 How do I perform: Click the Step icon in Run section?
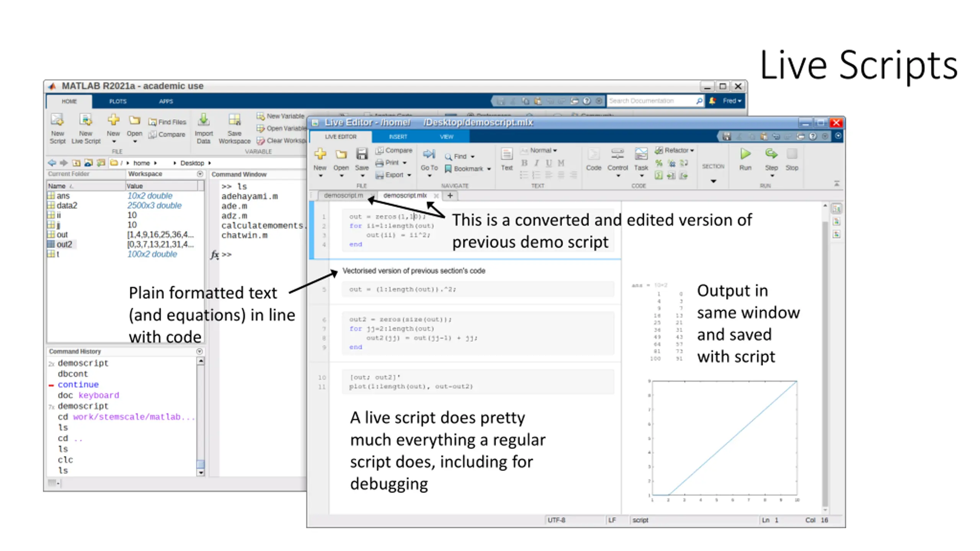click(x=771, y=155)
